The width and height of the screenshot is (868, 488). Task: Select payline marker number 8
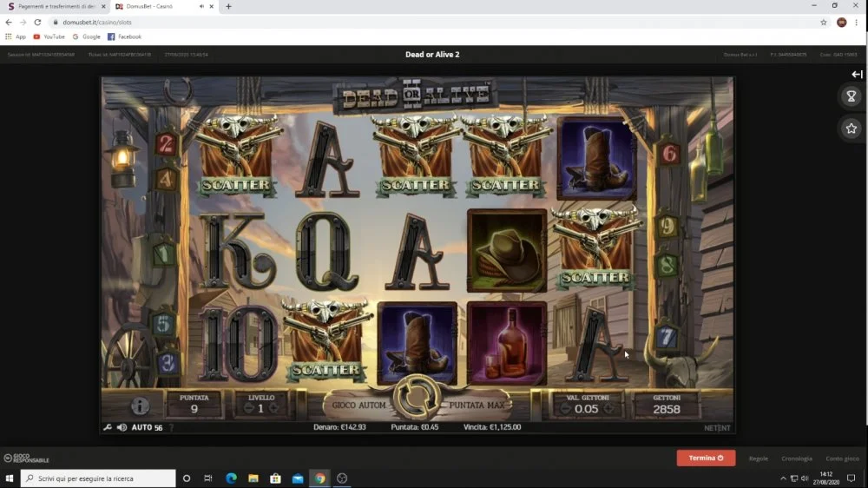click(667, 265)
